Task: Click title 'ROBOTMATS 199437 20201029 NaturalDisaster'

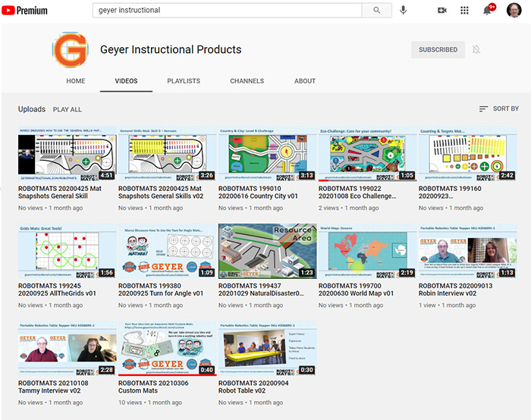Action: pos(261,290)
